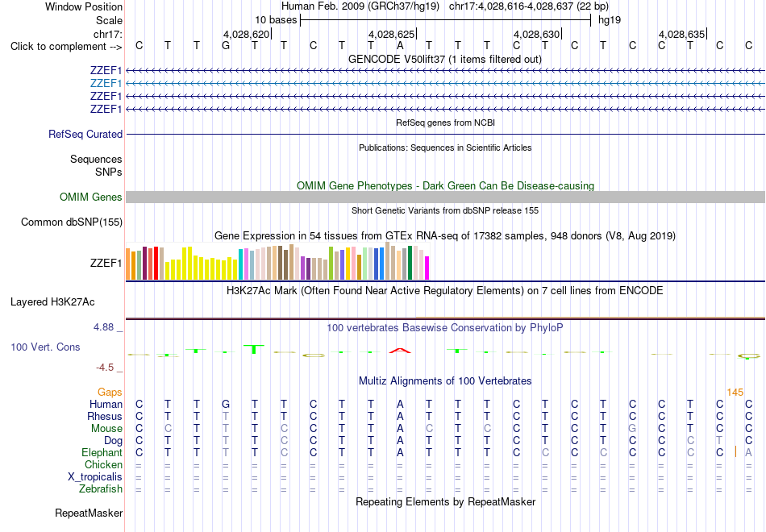Click the tall green T conservation logo

click(254, 349)
